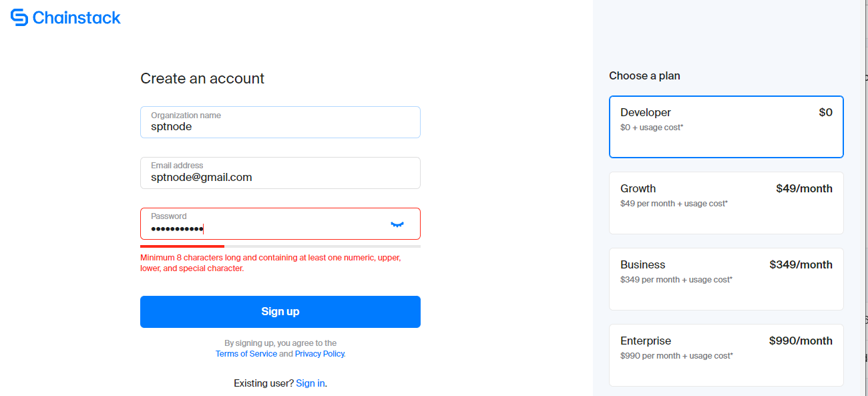
Task: Toggle password visibility eye icon
Action: (x=397, y=224)
